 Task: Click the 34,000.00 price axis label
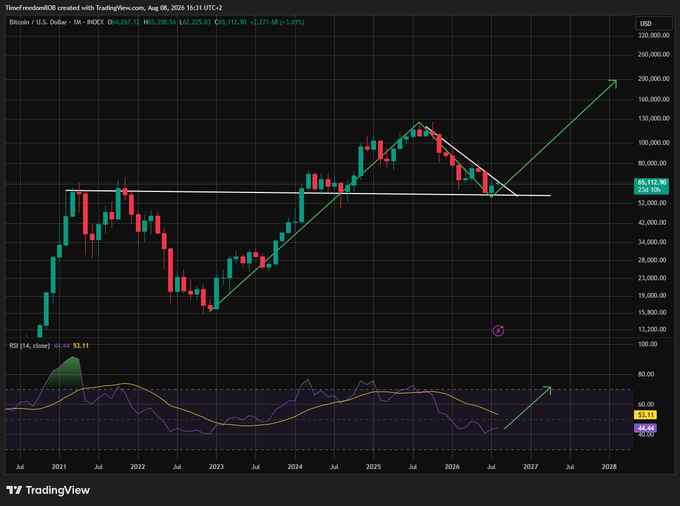pos(654,242)
